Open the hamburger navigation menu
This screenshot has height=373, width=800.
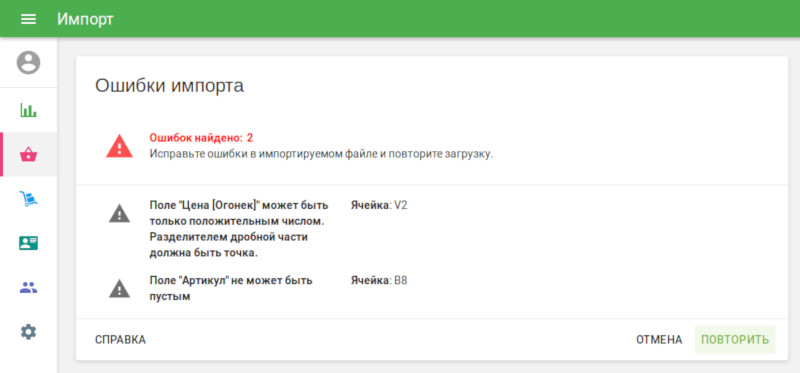[28, 19]
